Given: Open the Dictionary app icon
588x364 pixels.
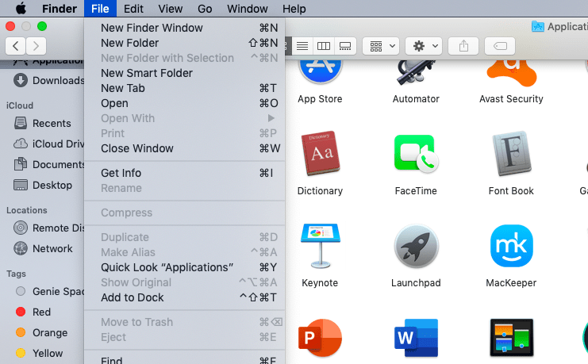Looking at the screenshot, I should [321, 154].
